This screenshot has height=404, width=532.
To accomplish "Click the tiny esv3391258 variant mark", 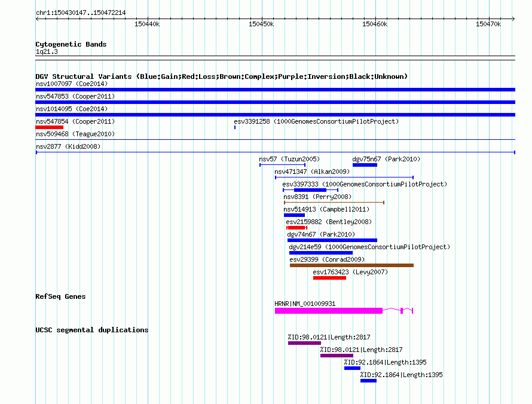I will point(235,127).
